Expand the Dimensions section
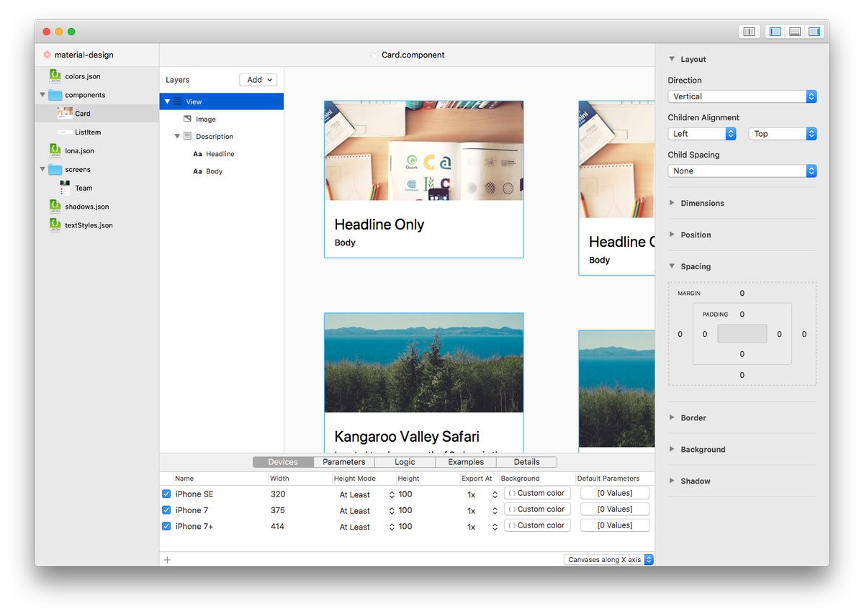This screenshot has height=616, width=864. pyautogui.click(x=672, y=203)
